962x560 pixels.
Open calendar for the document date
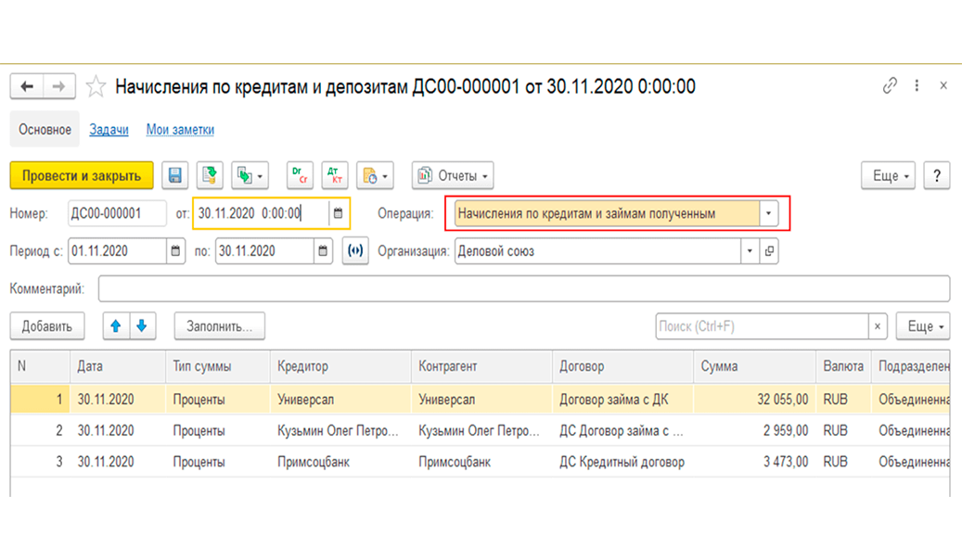click(x=338, y=213)
